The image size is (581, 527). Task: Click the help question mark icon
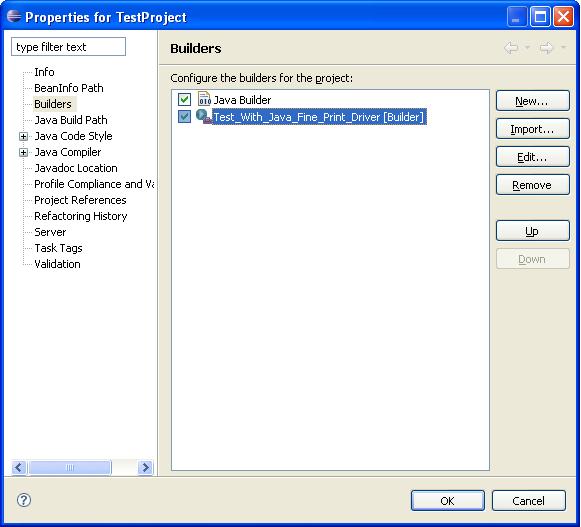tap(24, 500)
